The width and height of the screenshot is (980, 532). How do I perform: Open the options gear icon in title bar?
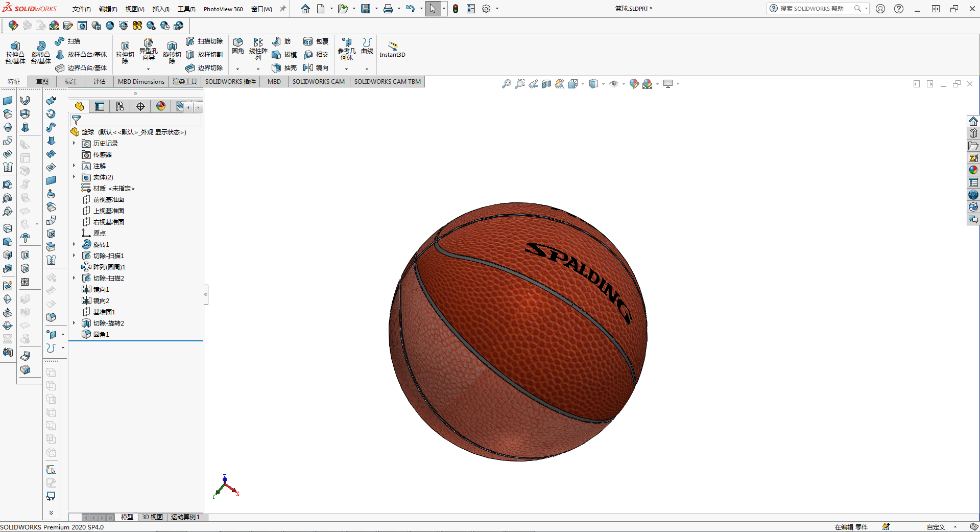486,9
